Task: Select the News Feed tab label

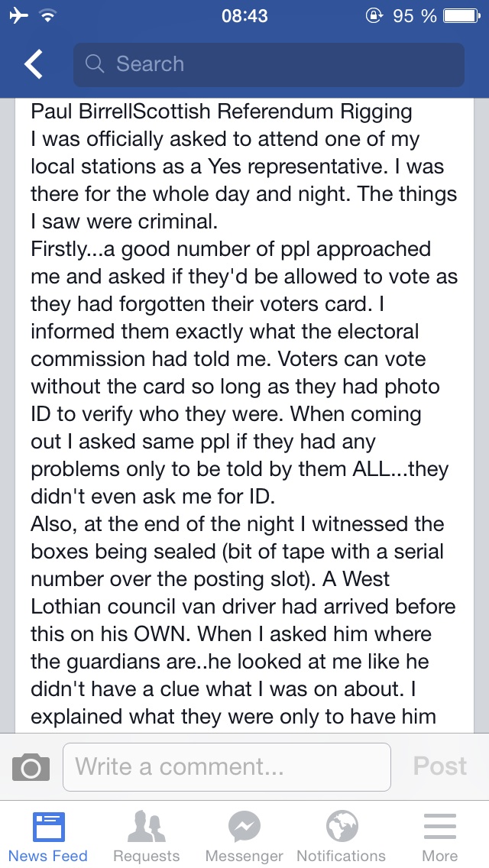Action: click(x=48, y=856)
